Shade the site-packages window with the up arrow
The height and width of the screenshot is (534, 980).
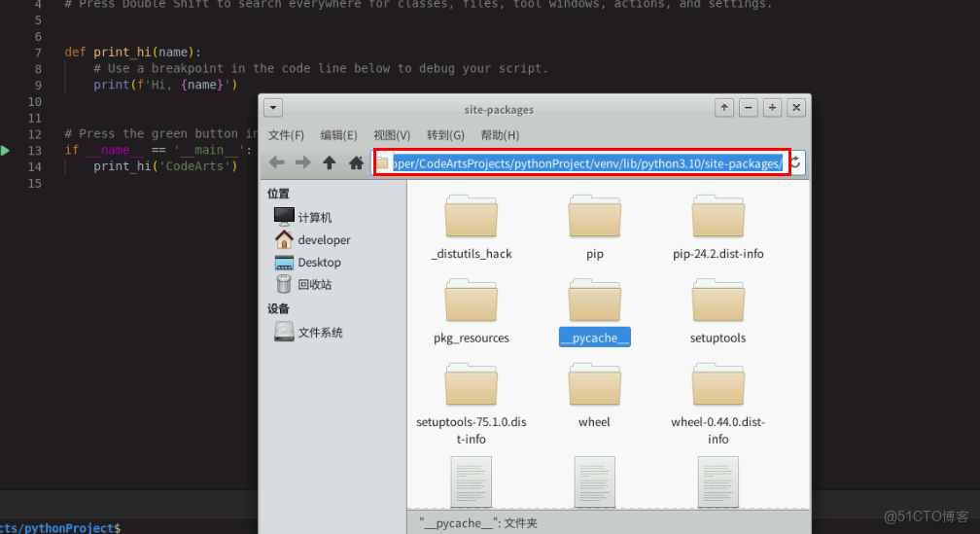pyautogui.click(x=724, y=108)
